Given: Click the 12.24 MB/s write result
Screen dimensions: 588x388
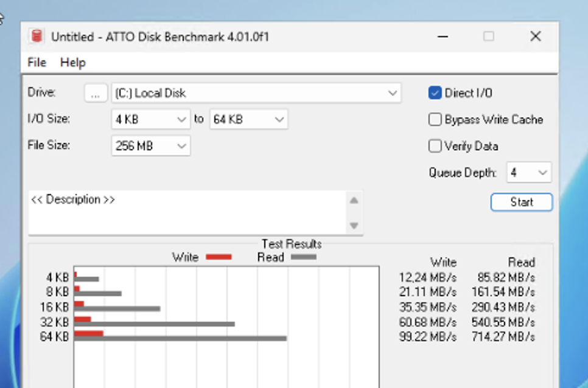Looking at the screenshot, I should 427,277.
